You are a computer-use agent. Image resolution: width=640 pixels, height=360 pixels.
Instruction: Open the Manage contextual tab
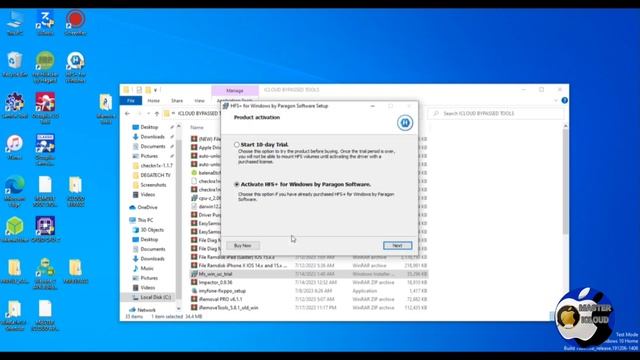click(235, 90)
